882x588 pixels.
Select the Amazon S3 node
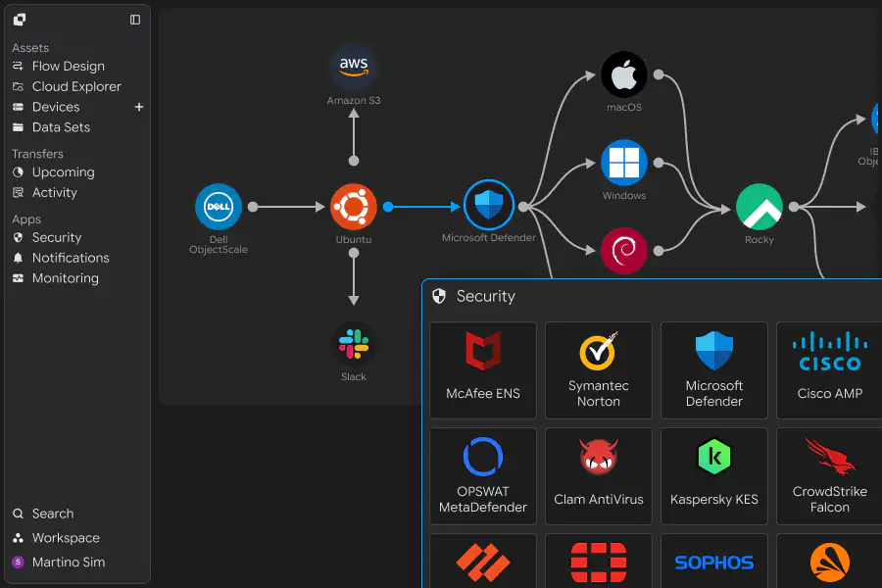tap(353, 68)
